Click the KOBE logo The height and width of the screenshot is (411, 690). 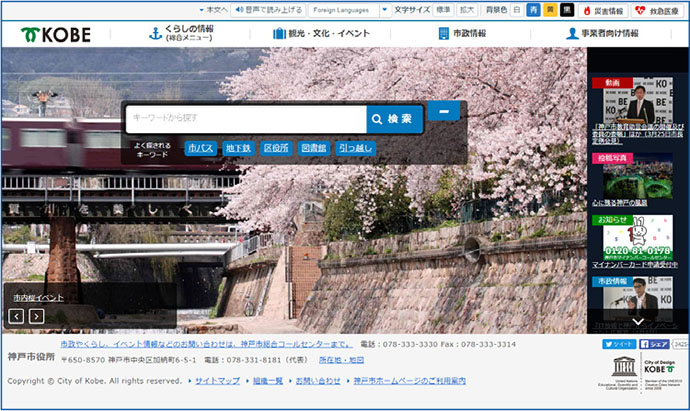56,34
